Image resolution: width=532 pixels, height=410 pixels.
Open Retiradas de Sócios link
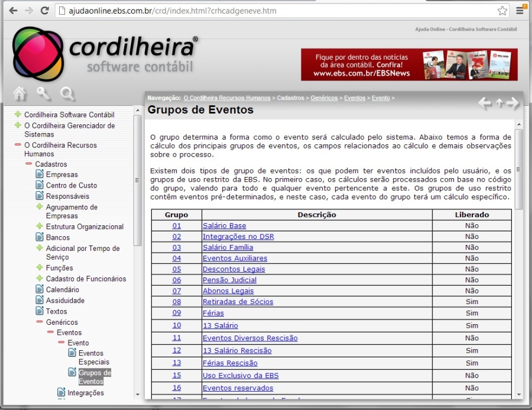238,302
